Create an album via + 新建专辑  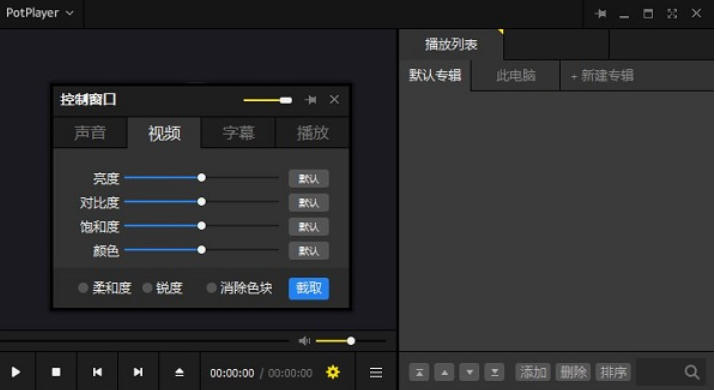pos(602,75)
